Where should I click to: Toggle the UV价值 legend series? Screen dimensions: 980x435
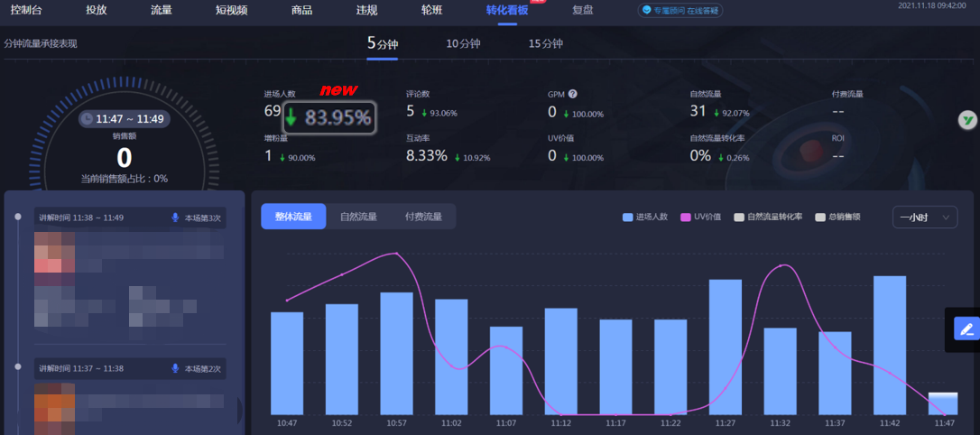(x=699, y=217)
